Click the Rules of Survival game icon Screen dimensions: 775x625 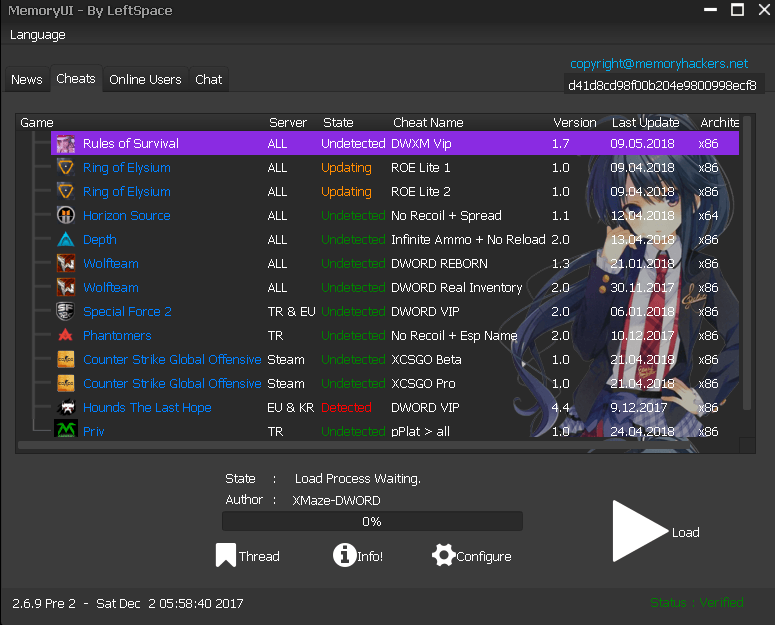(x=66, y=144)
